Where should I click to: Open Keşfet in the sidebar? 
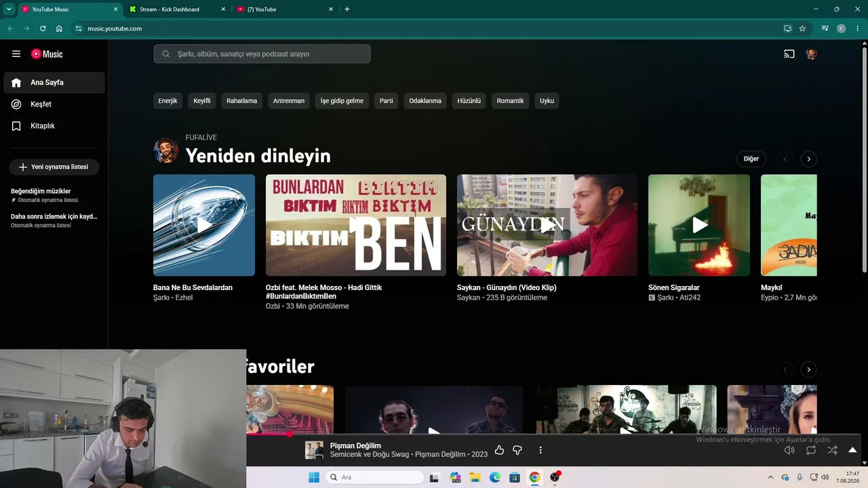[54, 104]
